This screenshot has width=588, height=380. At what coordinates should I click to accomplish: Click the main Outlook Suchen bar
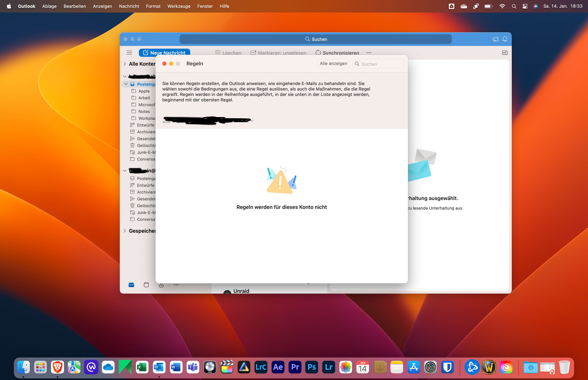click(316, 39)
